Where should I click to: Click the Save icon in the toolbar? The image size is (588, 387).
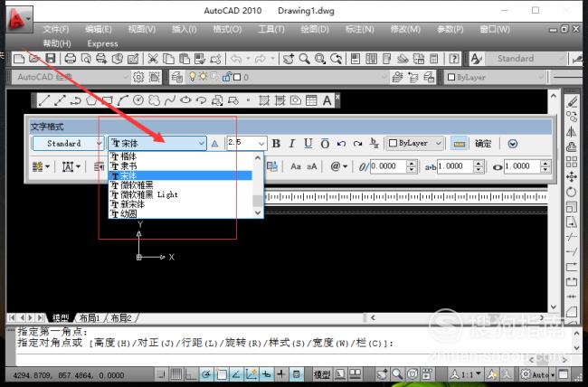[51, 59]
